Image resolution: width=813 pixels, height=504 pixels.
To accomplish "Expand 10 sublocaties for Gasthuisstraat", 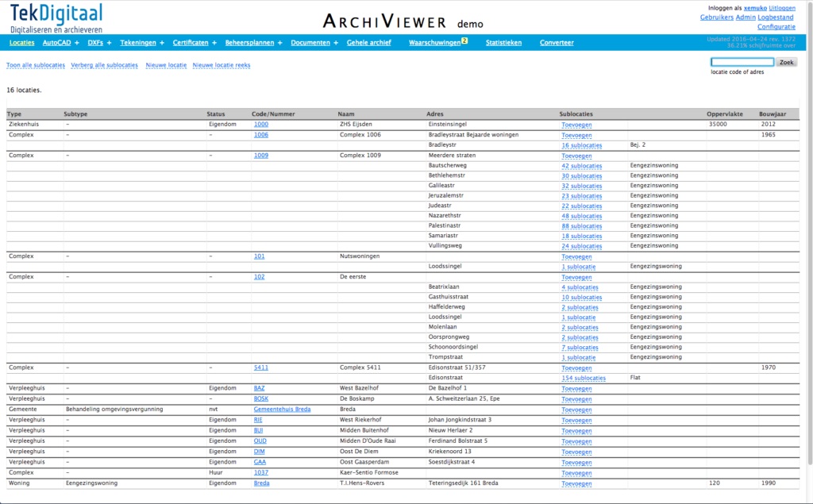I will tap(582, 297).
